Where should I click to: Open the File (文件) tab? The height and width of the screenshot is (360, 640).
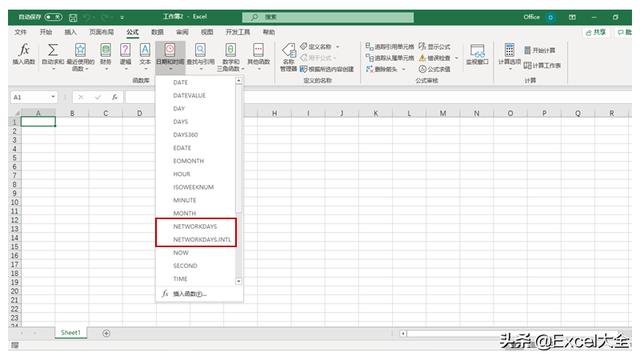click(20, 32)
